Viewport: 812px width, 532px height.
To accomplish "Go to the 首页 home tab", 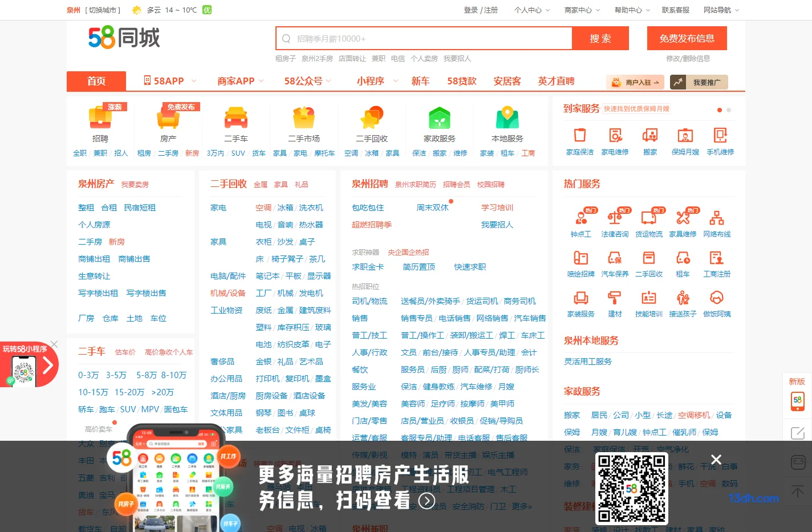I will pos(96,81).
